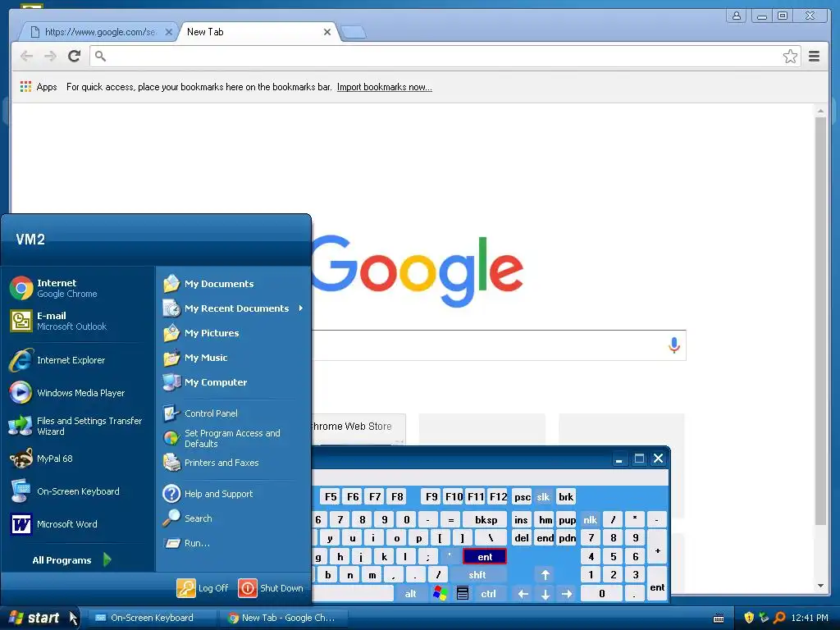Open Search from Start menu

point(234,518)
